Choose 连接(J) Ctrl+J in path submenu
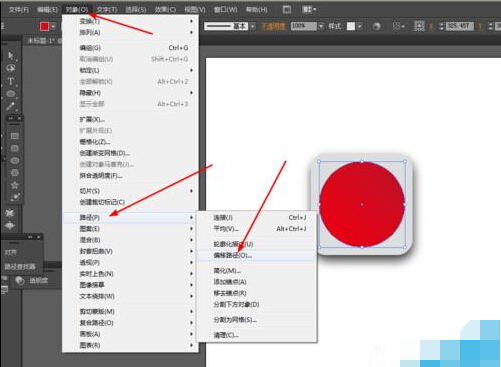The width and height of the screenshot is (501, 367). [257, 218]
